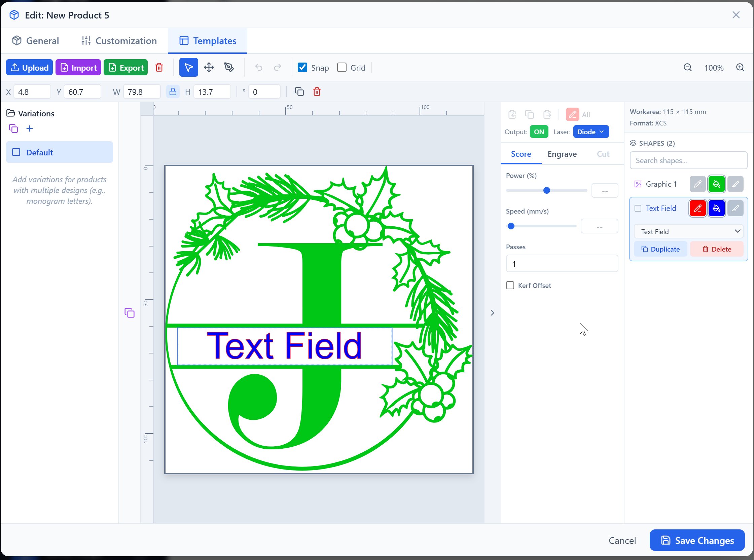Set green fill color for Graphic 1
This screenshot has width=754, height=560.
(x=717, y=184)
